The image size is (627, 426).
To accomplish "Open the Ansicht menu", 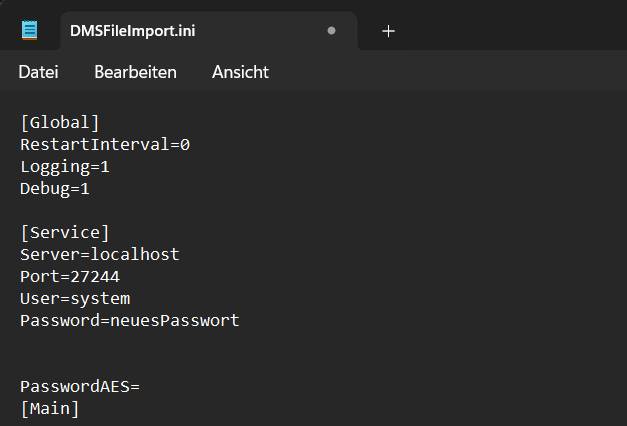I will [x=240, y=72].
